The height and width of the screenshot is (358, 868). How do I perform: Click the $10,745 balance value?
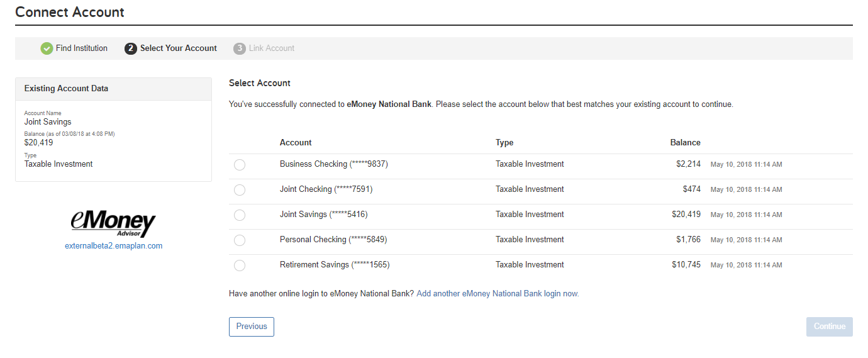tap(686, 265)
